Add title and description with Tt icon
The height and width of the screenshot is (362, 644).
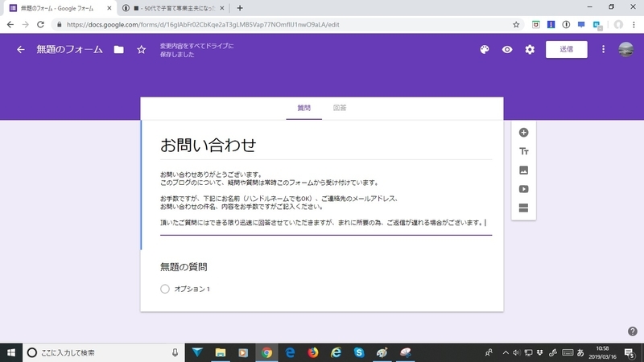[x=524, y=151]
